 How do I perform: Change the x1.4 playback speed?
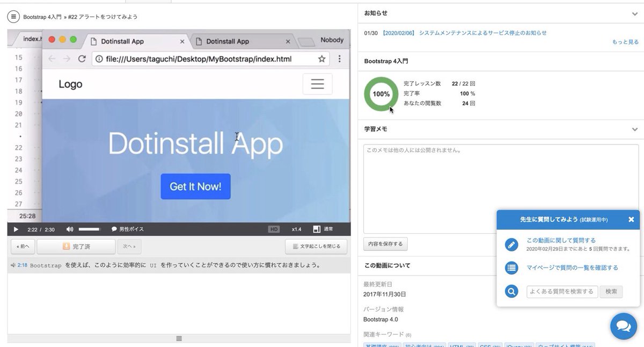point(297,229)
